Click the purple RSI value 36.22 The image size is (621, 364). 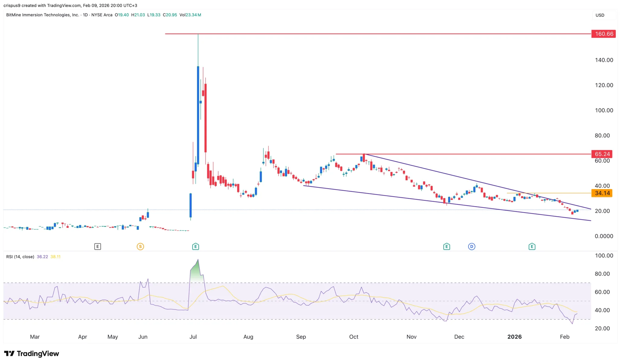click(x=42, y=256)
